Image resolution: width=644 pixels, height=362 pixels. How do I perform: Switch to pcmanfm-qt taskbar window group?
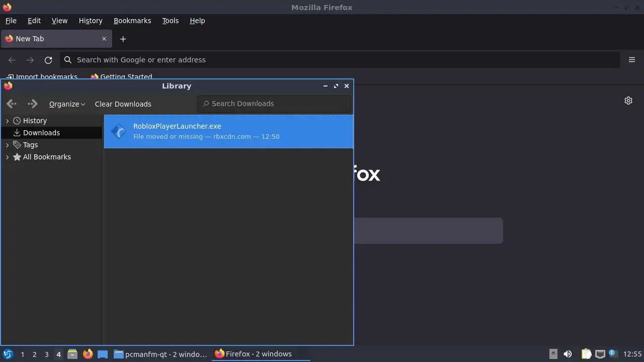160,354
